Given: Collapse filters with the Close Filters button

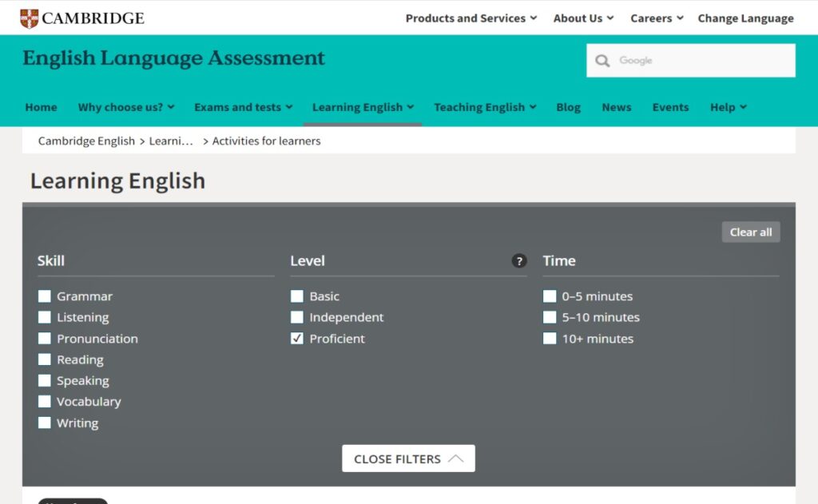Looking at the screenshot, I should (x=408, y=458).
